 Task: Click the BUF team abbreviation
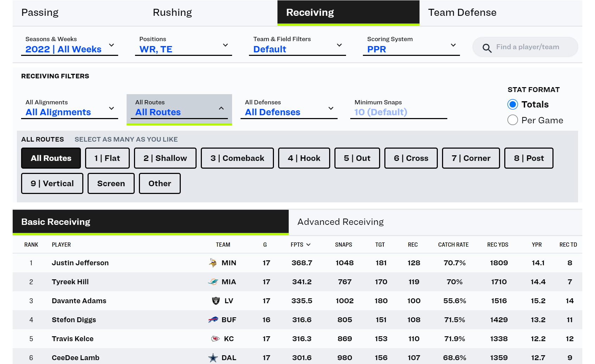point(229,320)
